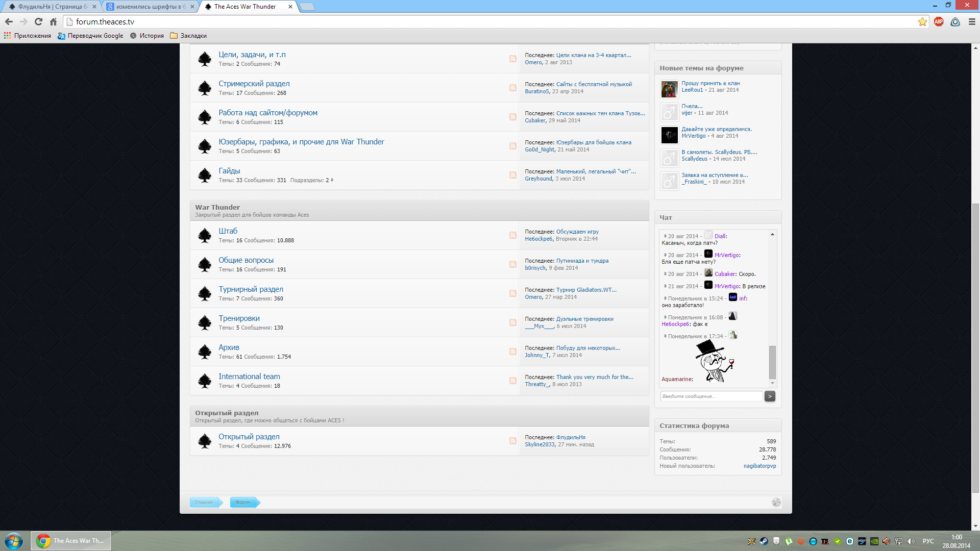
Task: Click the chat scroll-up arrow
Action: pos(772,234)
